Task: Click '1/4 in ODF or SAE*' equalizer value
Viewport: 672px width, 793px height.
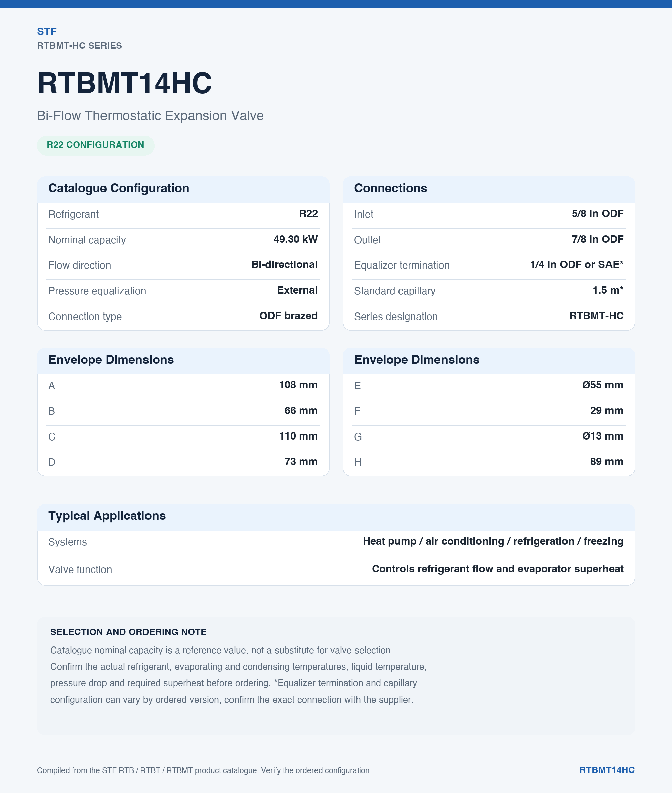Action: [x=577, y=265]
